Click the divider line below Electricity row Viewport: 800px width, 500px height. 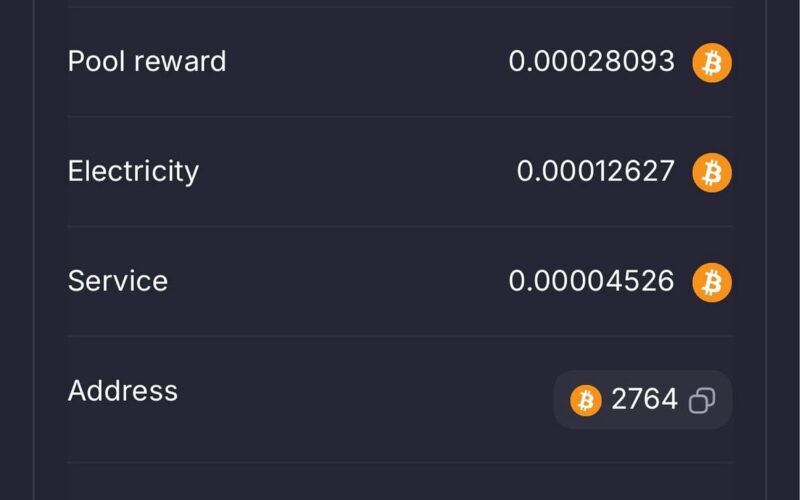(x=400, y=226)
